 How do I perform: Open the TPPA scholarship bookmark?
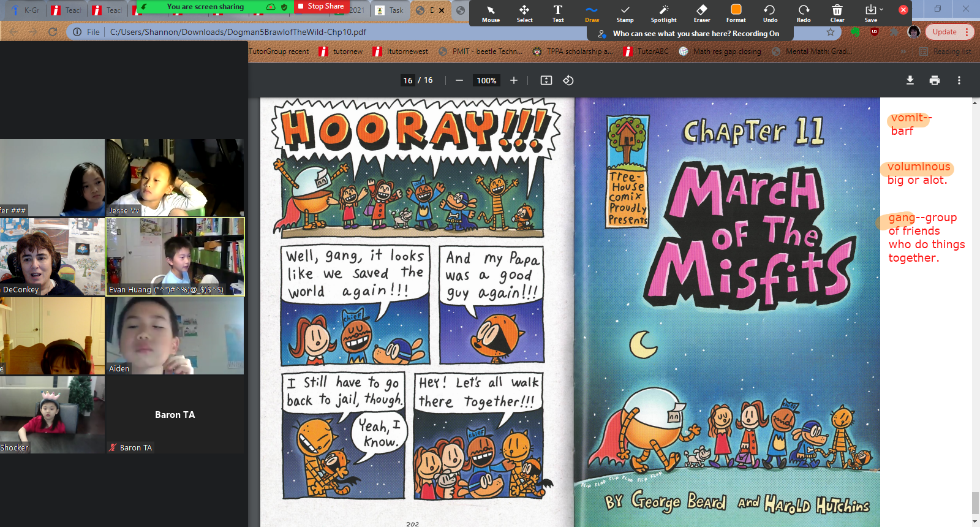tap(573, 51)
